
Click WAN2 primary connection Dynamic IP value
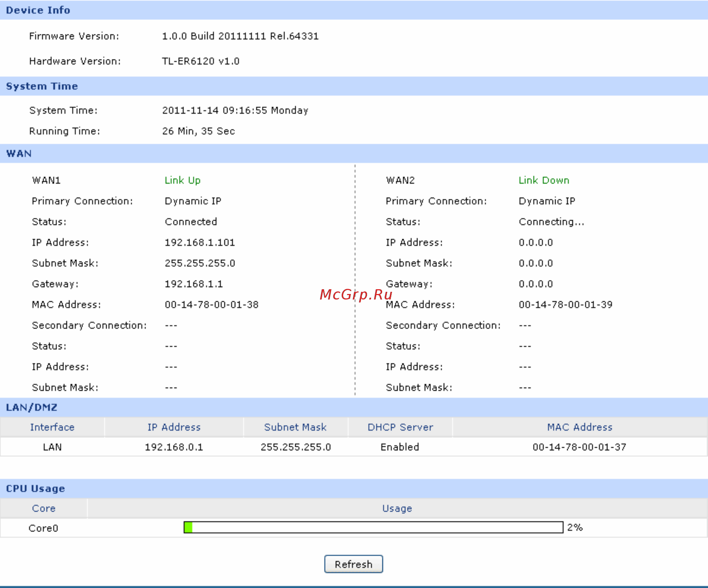pyautogui.click(x=547, y=201)
